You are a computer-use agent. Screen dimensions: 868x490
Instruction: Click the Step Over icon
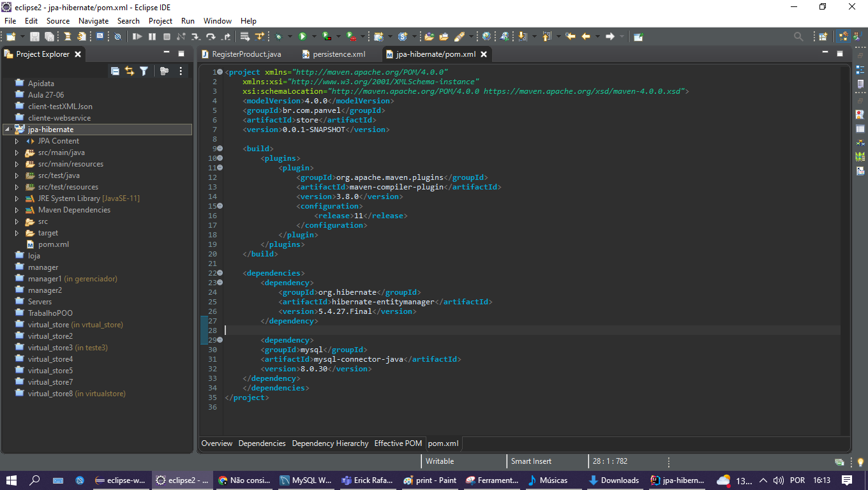click(x=210, y=37)
